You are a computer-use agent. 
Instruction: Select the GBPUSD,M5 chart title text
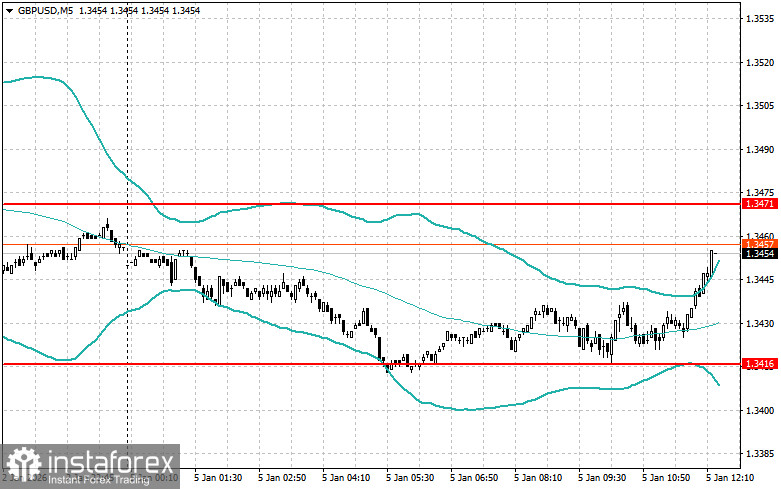click(x=46, y=10)
